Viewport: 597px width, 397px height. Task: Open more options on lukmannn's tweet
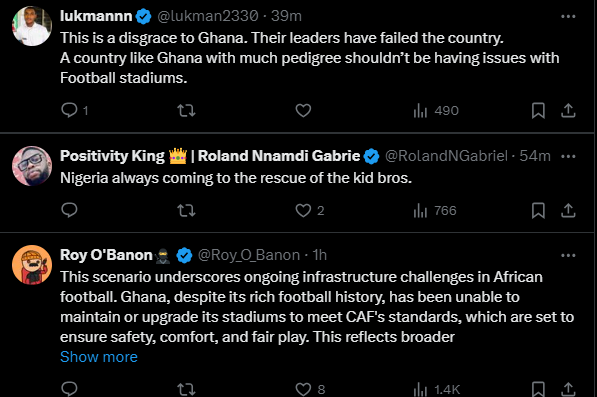[568, 16]
